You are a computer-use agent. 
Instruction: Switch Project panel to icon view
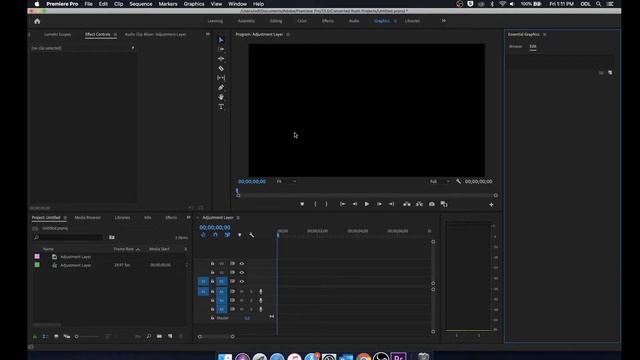coord(56,336)
